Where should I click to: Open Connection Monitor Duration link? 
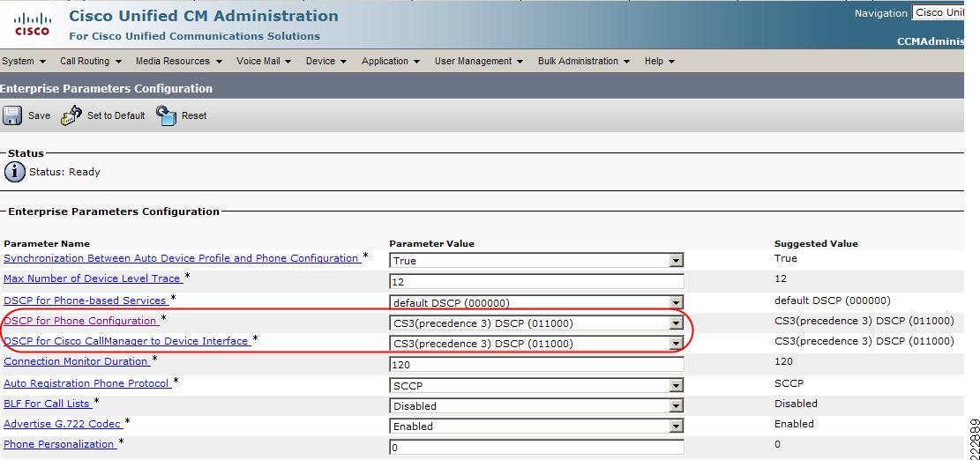click(77, 361)
